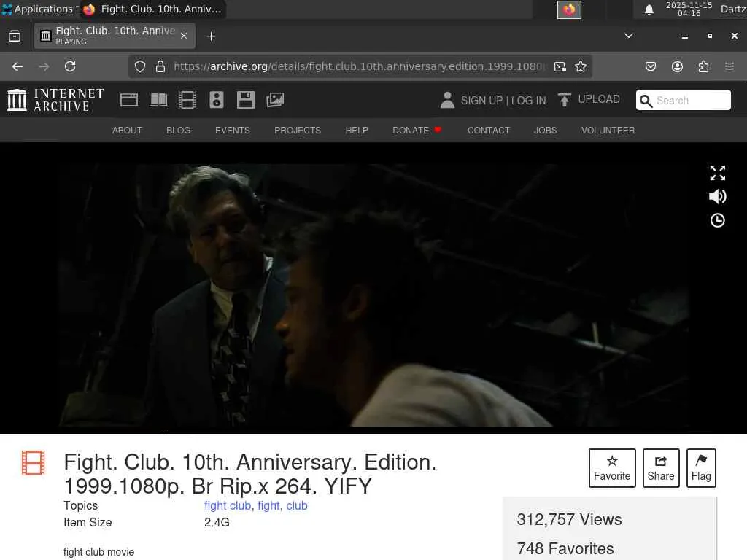The width and height of the screenshot is (747, 560).
Task: Pause the playing video frame
Action: point(373,295)
